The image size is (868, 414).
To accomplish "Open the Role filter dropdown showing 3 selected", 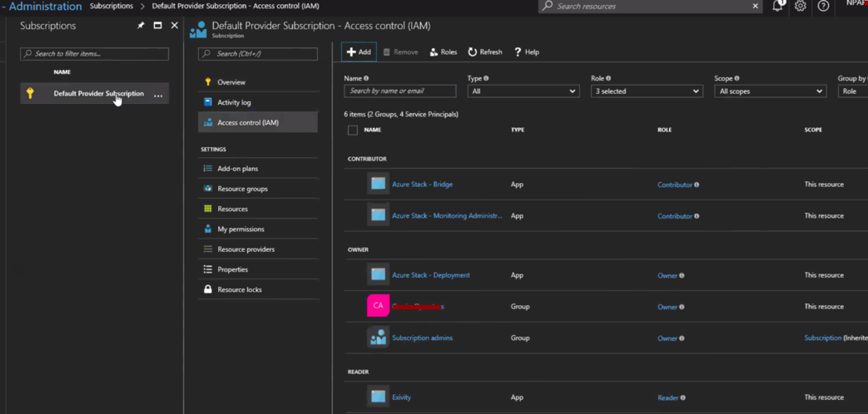I will 647,91.
